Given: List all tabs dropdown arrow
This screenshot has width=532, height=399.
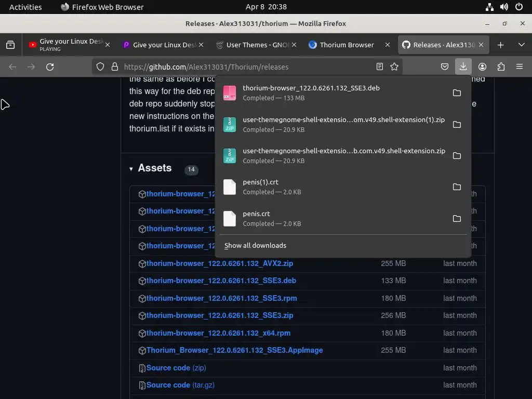Looking at the screenshot, I should point(522,45).
